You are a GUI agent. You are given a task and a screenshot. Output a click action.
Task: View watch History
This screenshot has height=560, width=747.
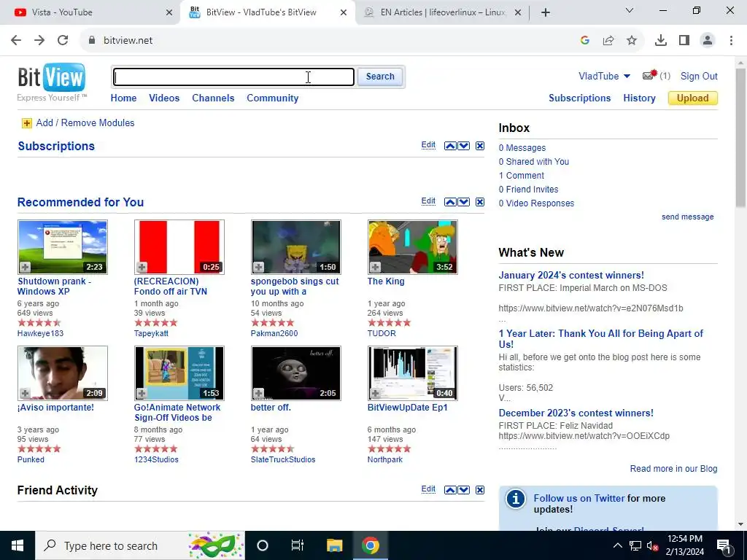639,98
